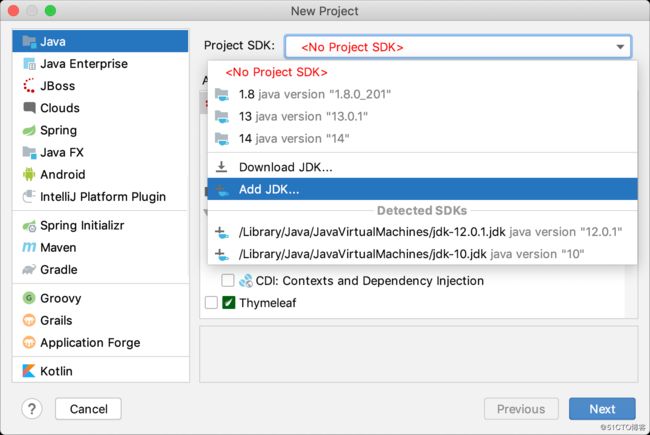Image resolution: width=650 pixels, height=435 pixels.
Task: Click the frameworks list vertical scrollbar
Action: point(631,290)
